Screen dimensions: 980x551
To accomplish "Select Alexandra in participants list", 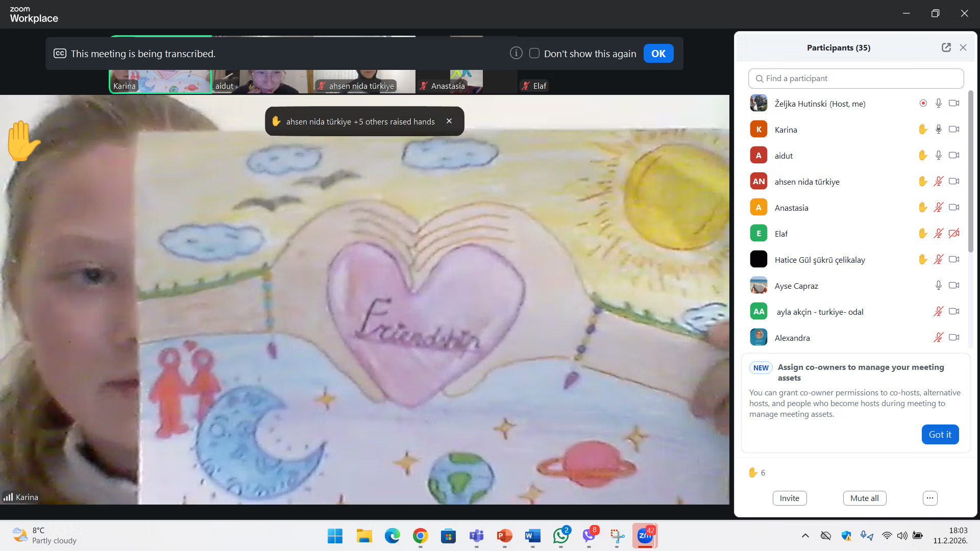I will (792, 338).
